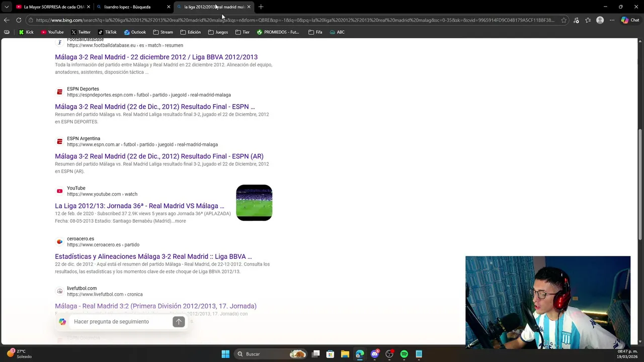The height and width of the screenshot is (362, 644).
Task: Open Microsoft Store from the taskbar
Action: pos(330,354)
